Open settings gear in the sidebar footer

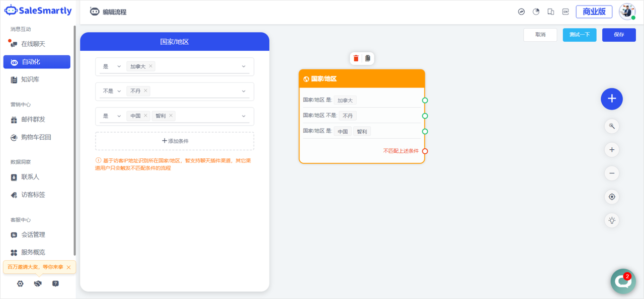pyautogui.click(x=20, y=283)
